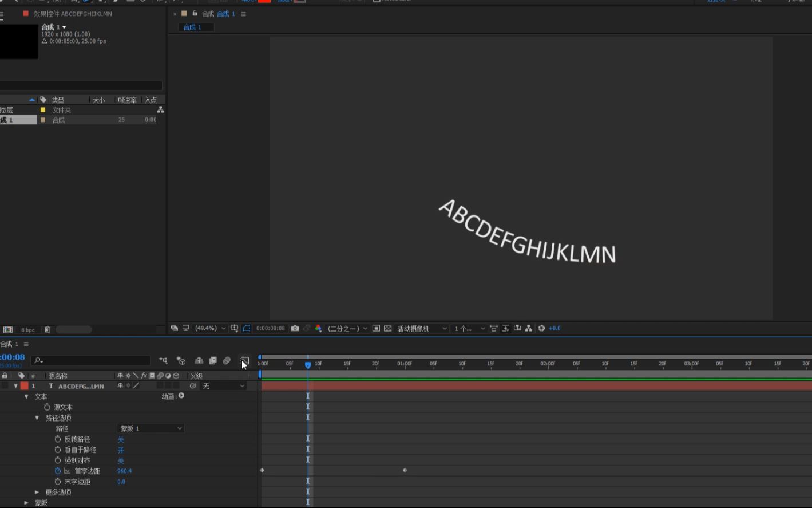Expand the 蒙版 group
Screen dimensions: 812x508
(26, 503)
